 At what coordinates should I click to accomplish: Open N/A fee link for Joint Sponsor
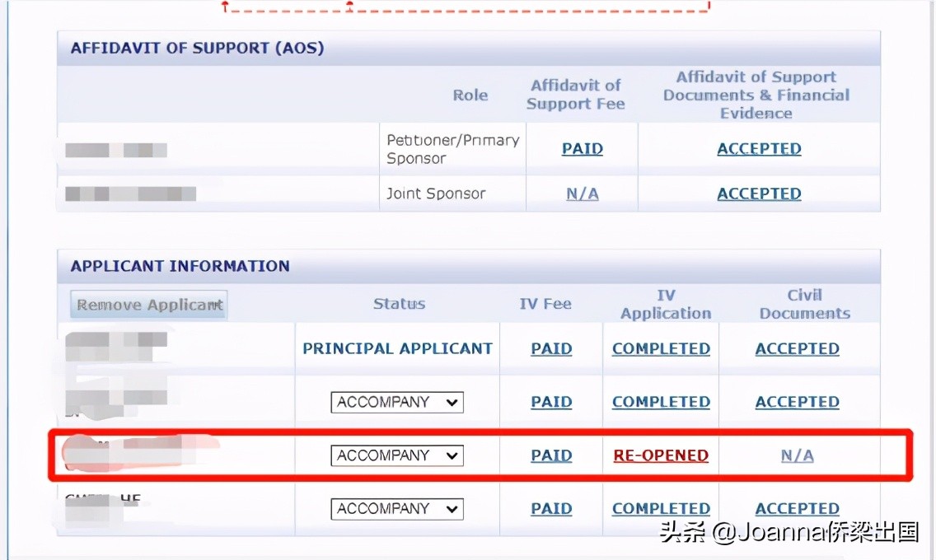point(582,194)
